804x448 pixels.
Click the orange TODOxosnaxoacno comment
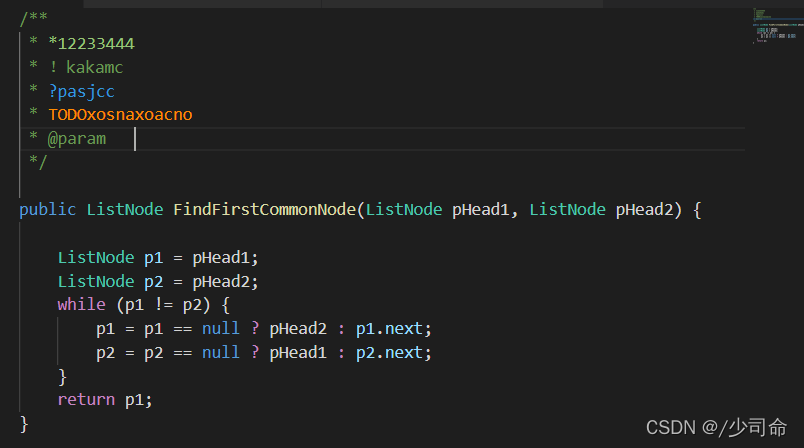(120, 115)
